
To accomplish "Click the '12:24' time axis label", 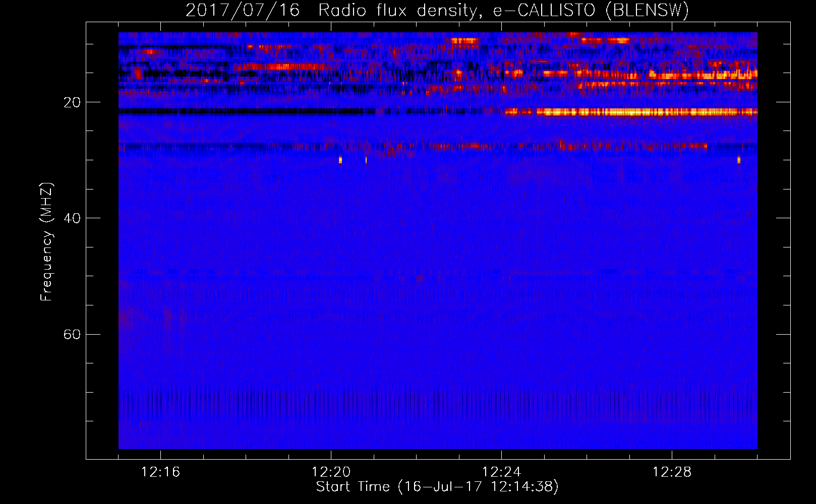I will point(501,472).
